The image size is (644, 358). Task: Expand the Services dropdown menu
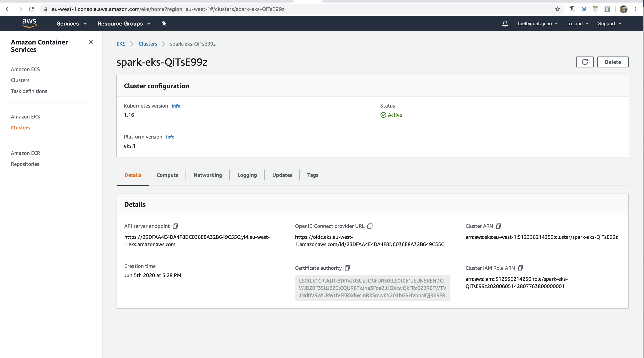click(x=71, y=24)
